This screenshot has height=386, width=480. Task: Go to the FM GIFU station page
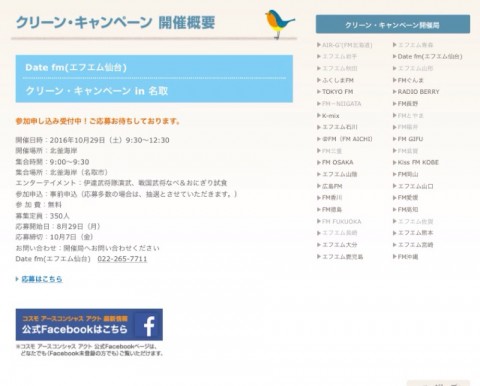pos(407,139)
